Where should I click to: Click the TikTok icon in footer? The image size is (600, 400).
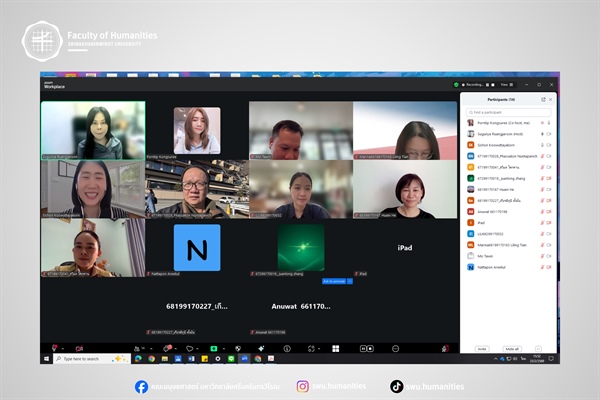[397, 386]
